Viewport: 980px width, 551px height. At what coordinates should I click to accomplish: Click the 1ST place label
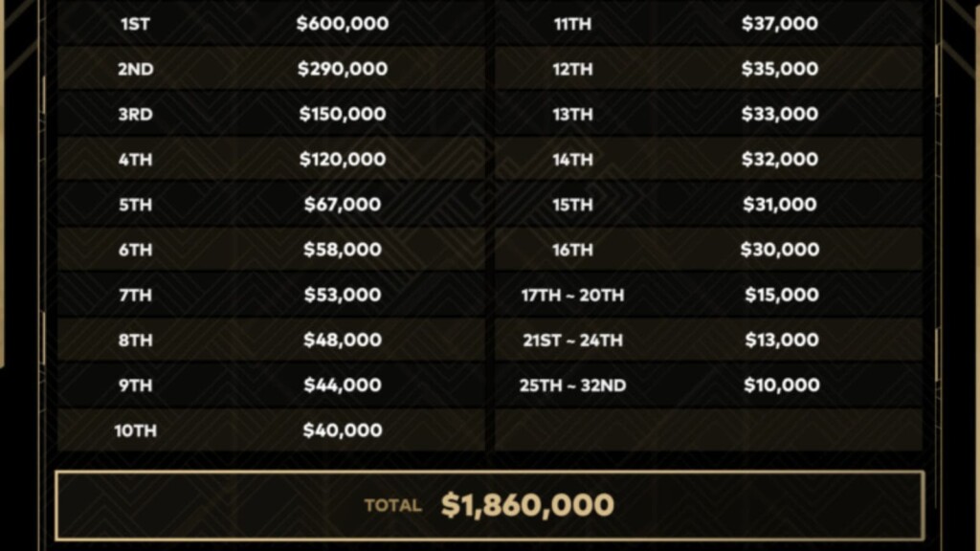(135, 24)
